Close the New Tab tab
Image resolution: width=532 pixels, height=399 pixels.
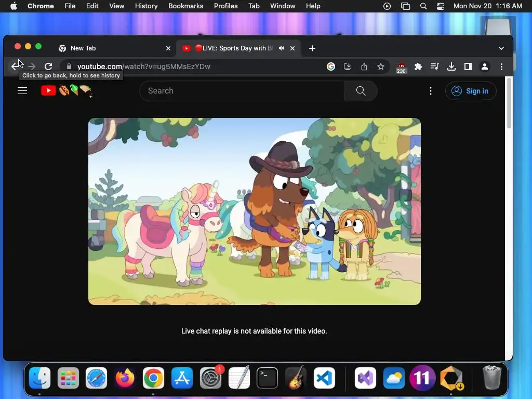pyautogui.click(x=168, y=48)
